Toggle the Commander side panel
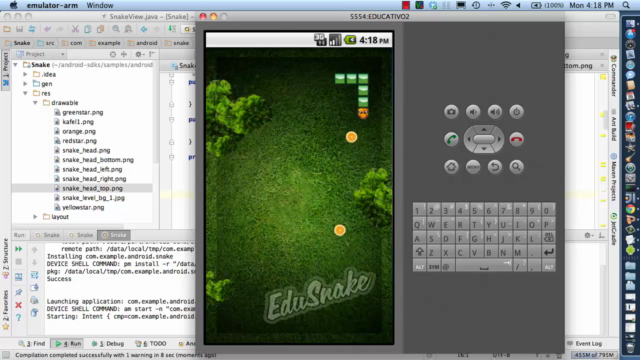The height and width of the screenshot is (360, 640). [x=613, y=76]
